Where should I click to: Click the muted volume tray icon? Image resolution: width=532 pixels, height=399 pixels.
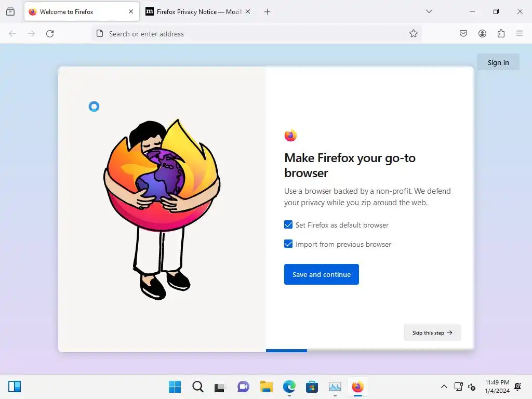[x=472, y=387]
